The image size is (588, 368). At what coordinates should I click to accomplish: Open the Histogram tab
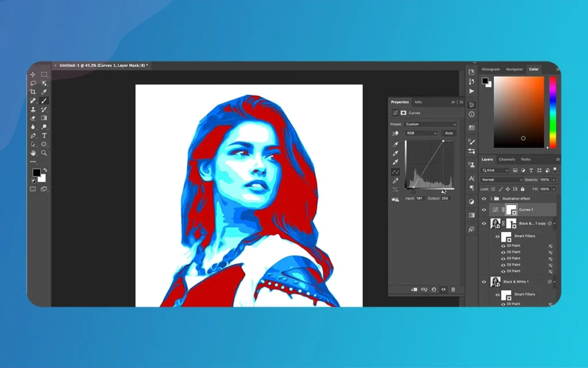pyautogui.click(x=490, y=69)
